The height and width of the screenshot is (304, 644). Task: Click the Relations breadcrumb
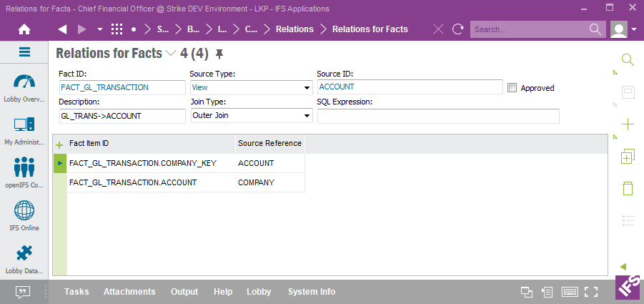[x=294, y=29]
